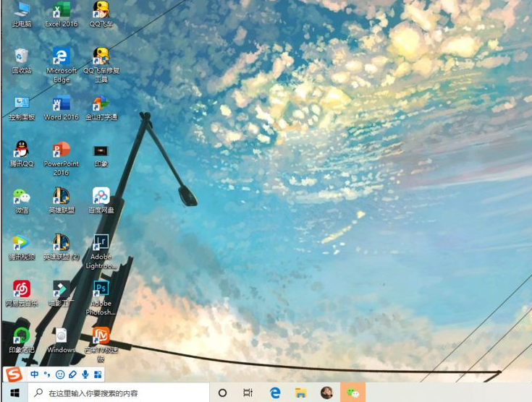Screen dimensions: 532x402
Task: Open the Word 2016 desktop shortcut
Action: [62, 103]
